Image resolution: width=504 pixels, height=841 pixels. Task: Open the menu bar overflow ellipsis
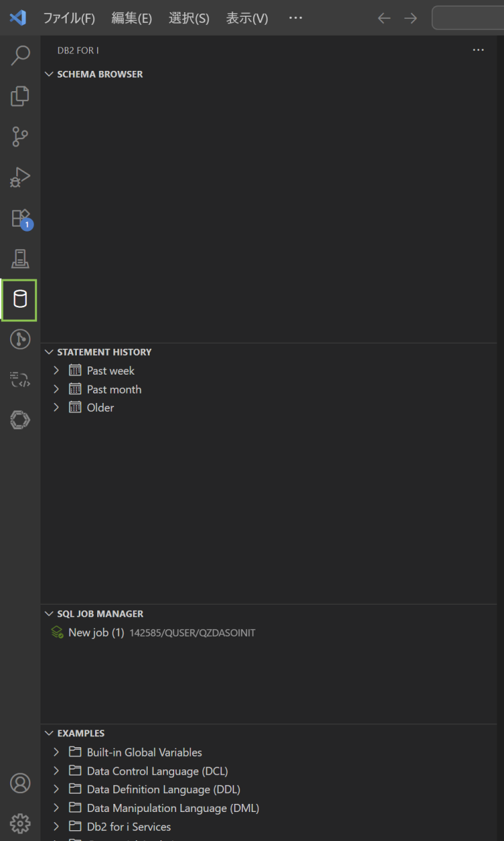click(296, 18)
